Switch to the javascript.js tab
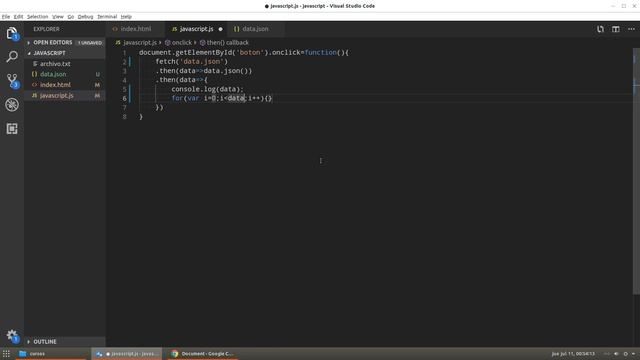This screenshot has width=640, height=360. point(196,29)
